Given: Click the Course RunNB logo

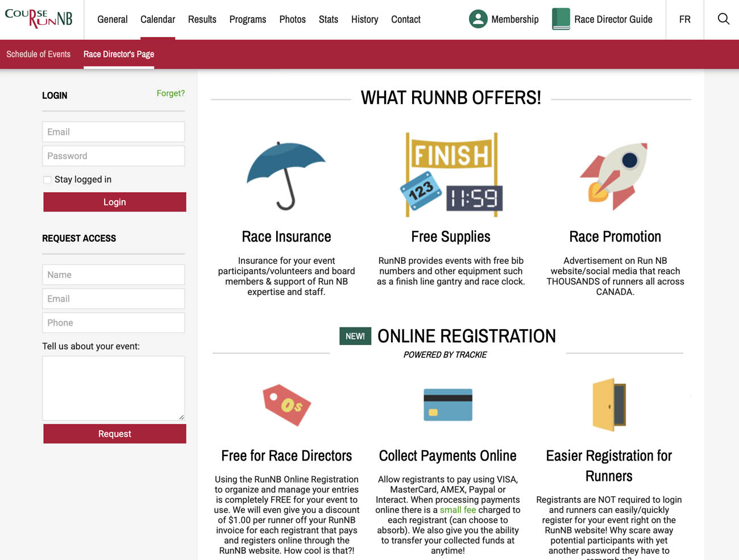Looking at the screenshot, I should coord(39,19).
